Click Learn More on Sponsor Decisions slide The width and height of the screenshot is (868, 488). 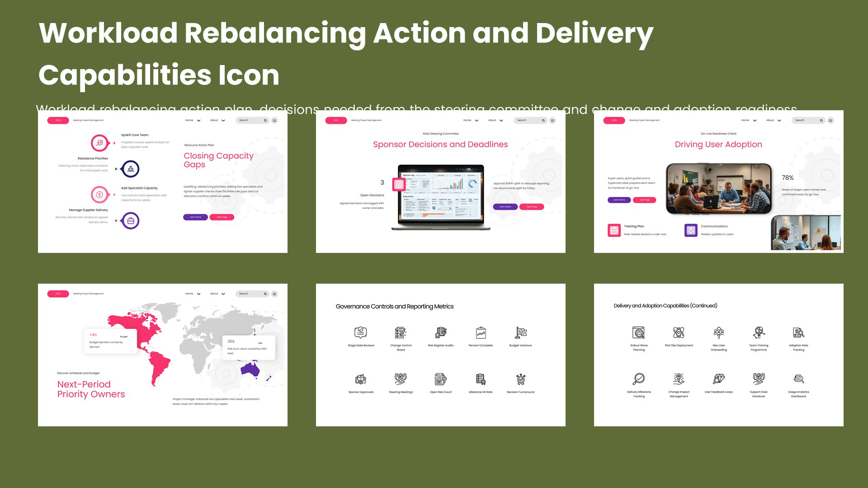(x=505, y=207)
